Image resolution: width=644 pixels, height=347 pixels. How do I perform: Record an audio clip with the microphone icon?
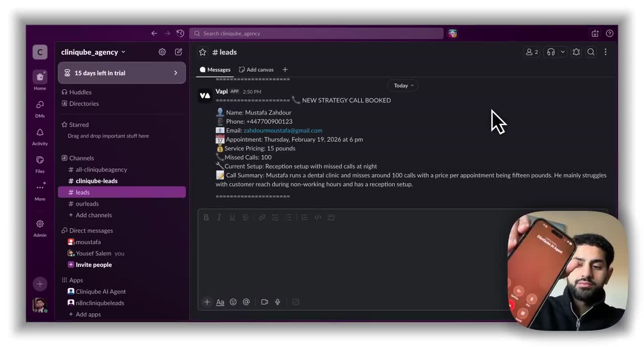277,302
